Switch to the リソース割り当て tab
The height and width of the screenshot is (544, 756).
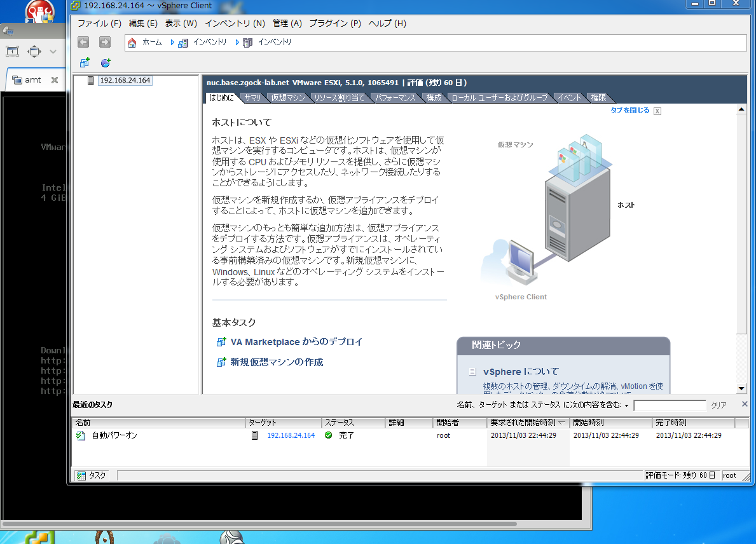tap(340, 98)
